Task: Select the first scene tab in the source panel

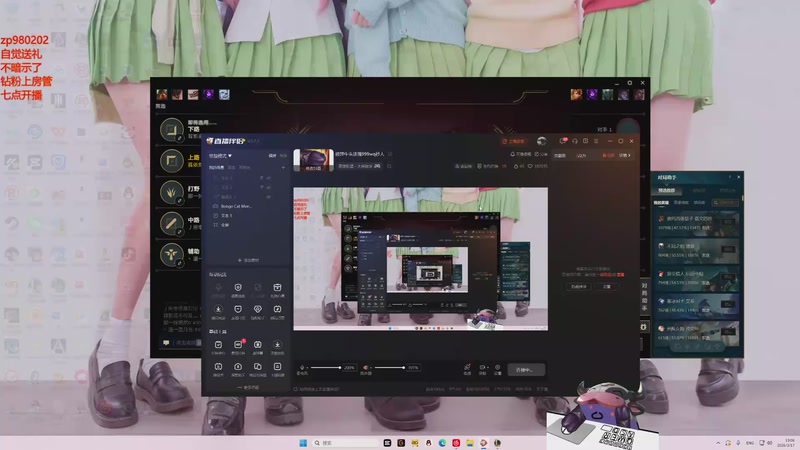Action: click(216, 167)
